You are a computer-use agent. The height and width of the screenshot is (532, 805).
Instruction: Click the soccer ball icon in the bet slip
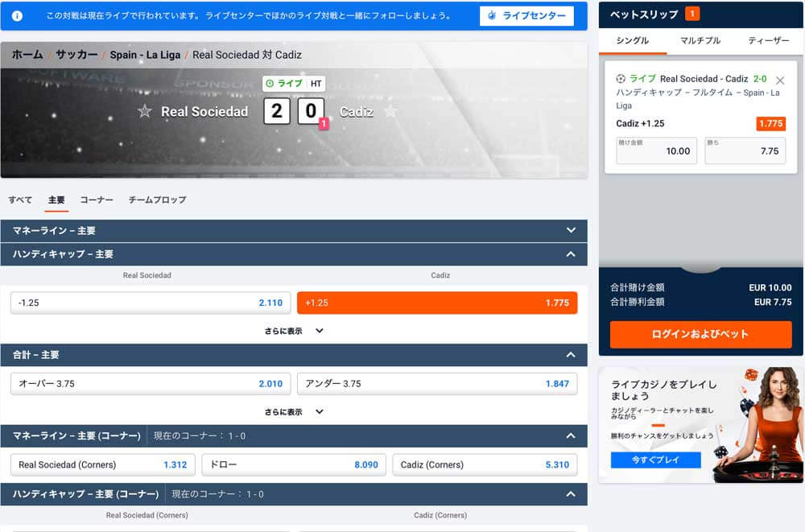[621, 79]
